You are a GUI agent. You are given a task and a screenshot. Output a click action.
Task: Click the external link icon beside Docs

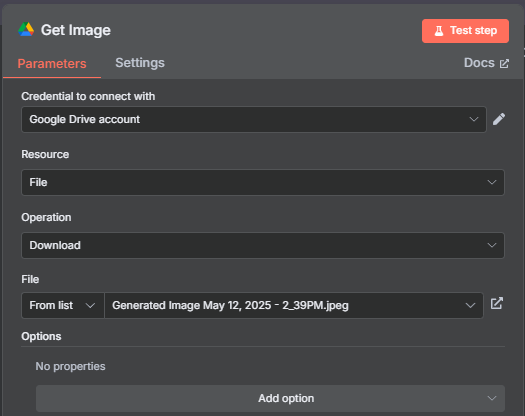point(504,64)
